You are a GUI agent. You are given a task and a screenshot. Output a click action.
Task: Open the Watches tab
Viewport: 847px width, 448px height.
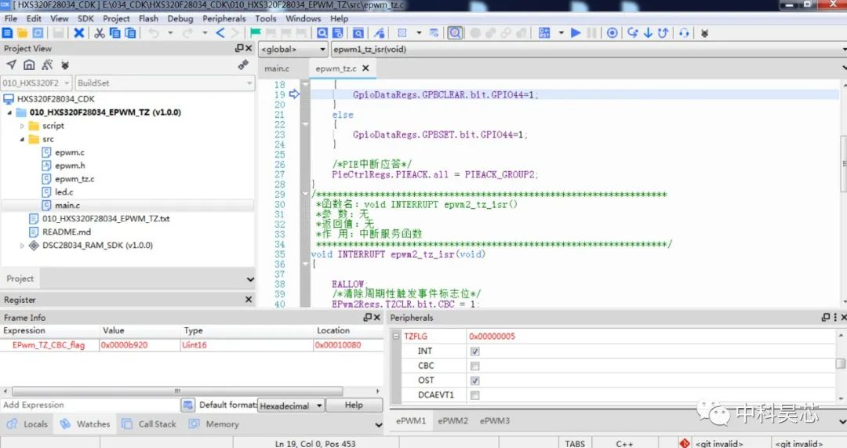(86, 424)
